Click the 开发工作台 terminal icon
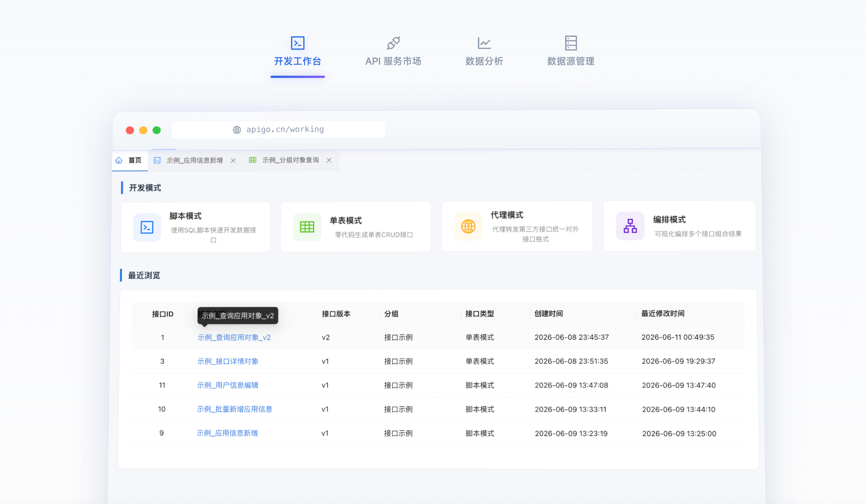Image resolution: width=866 pixels, height=504 pixels. [x=297, y=43]
